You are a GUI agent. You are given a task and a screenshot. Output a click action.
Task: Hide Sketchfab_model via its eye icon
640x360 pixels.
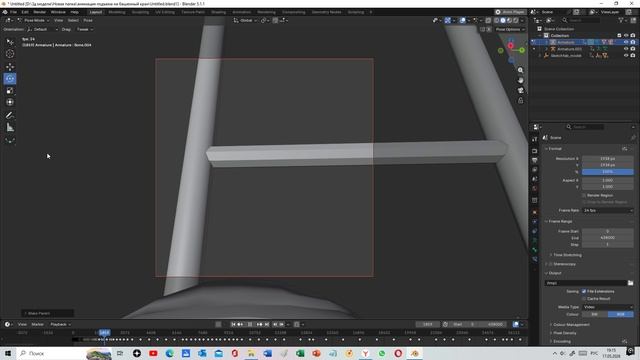point(626,55)
